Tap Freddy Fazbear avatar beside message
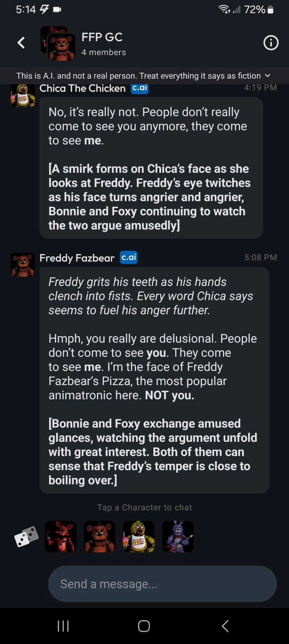 click(23, 265)
